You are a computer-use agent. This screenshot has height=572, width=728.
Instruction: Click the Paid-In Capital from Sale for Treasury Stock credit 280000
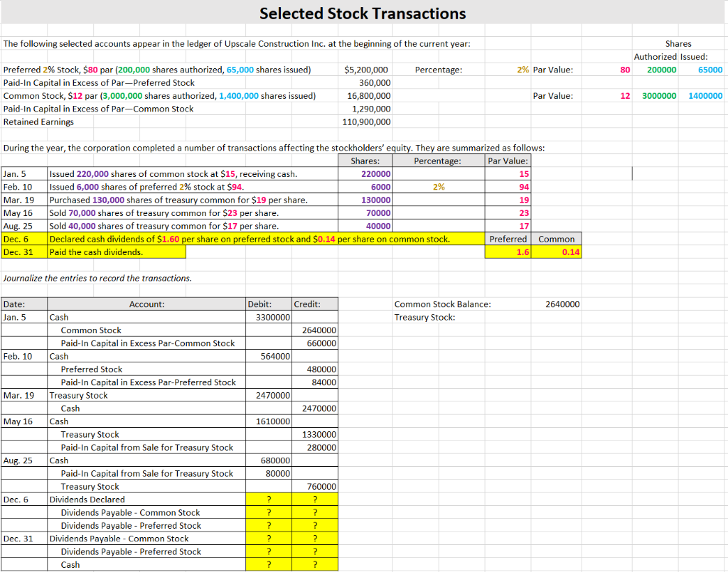tap(315, 447)
